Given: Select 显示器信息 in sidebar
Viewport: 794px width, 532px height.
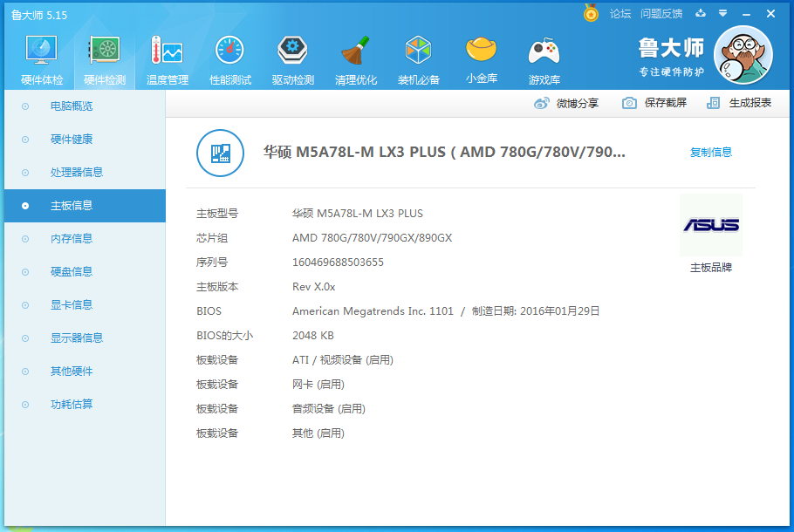Looking at the screenshot, I should point(86,338).
